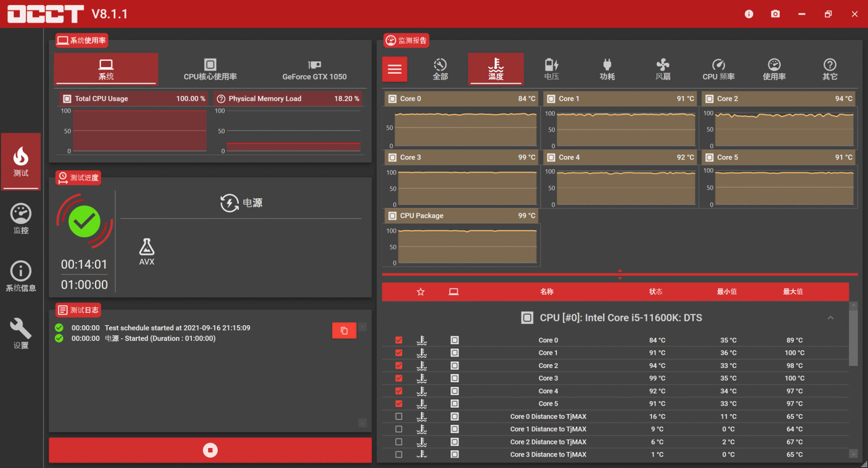Viewport: 868px width, 468px height.
Task: Check the Core 1 Distance to TjMAX checkbox
Action: pyautogui.click(x=399, y=429)
